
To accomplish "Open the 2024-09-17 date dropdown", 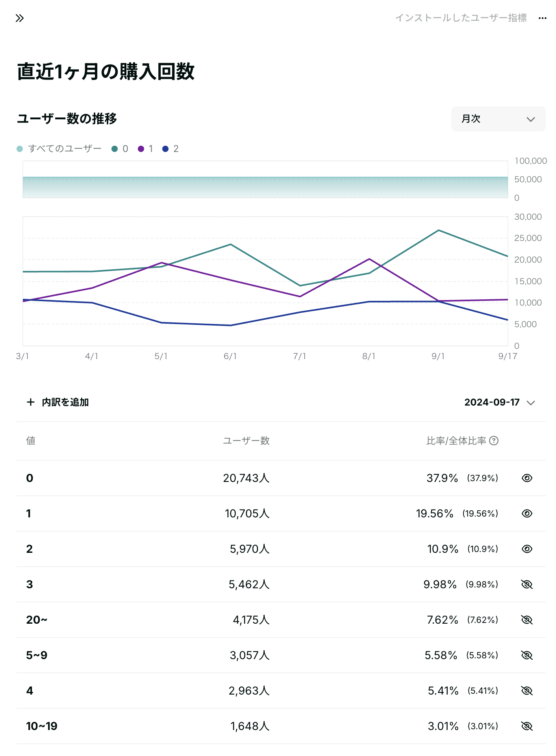I will coord(500,402).
